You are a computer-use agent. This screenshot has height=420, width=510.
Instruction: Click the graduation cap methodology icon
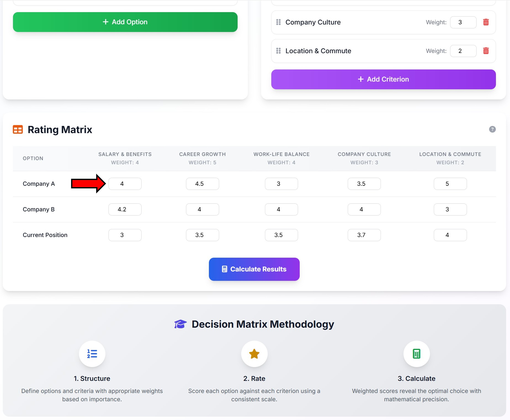180,324
